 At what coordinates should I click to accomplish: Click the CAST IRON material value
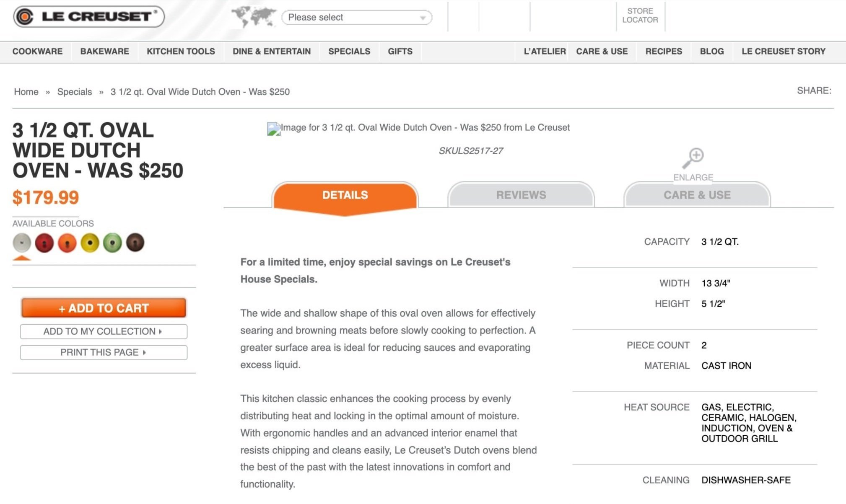click(726, 366)
